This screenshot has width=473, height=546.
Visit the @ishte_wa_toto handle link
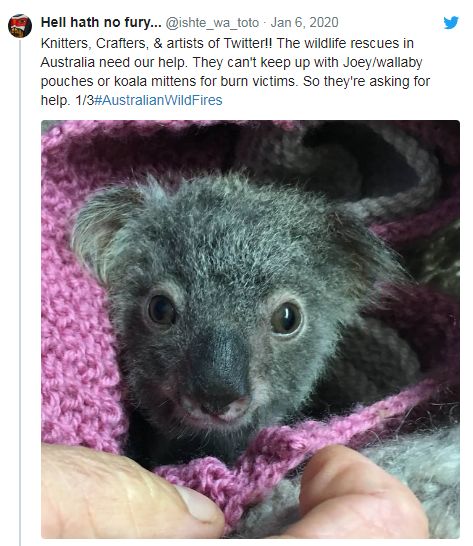click(212, 23)
